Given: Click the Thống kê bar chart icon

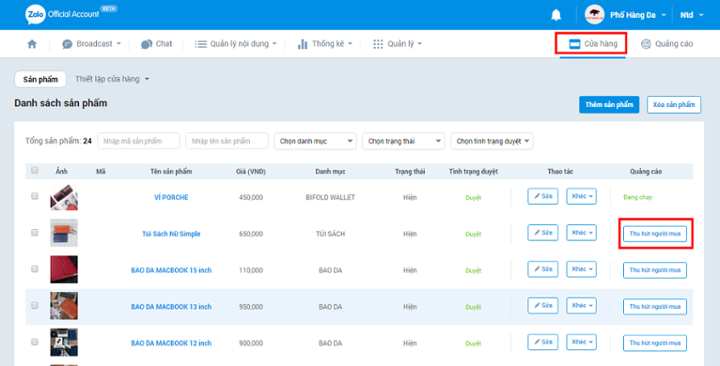Looking at the screenshot, I should [x=302, y=44].
